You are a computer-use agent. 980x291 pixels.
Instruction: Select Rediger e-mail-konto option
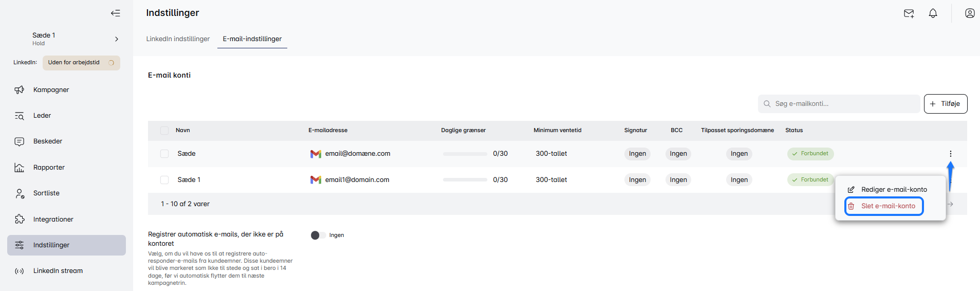pyautogui.click(x=894, y=190)
